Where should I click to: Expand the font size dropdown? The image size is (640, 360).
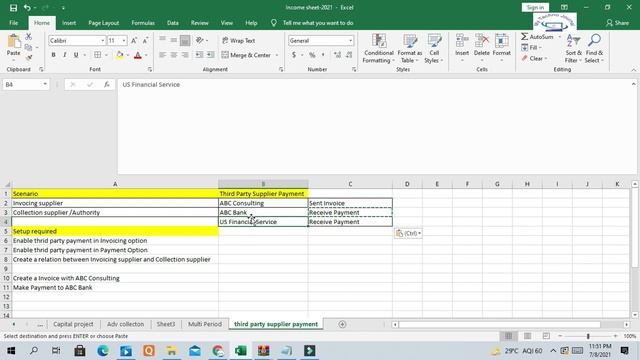(124, 40)
